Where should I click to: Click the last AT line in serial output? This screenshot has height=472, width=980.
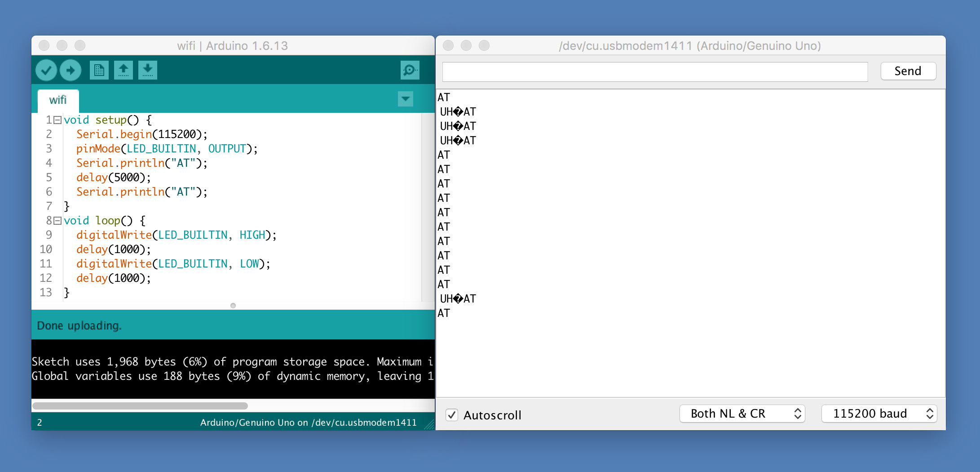coord(444,313)
